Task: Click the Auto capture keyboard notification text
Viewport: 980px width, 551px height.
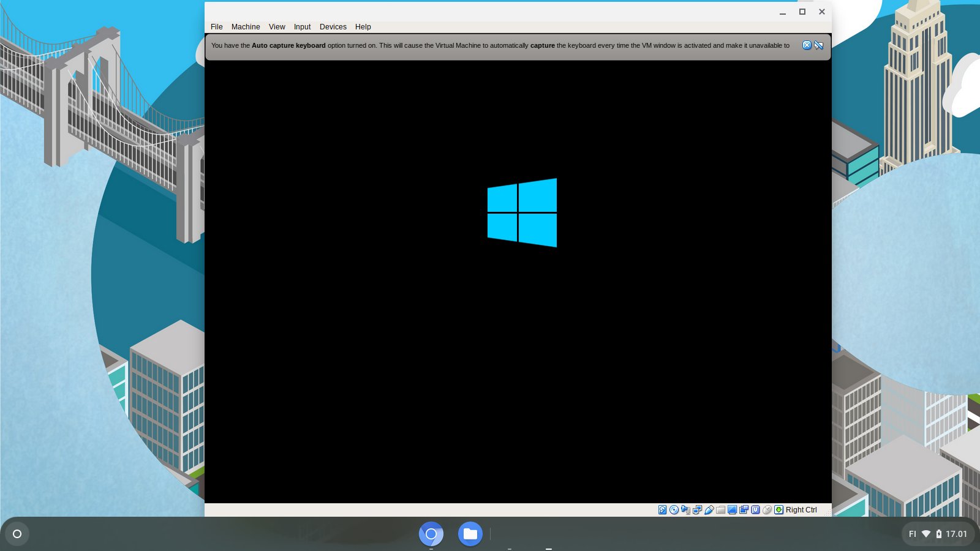Action: [x=500, y=45]
